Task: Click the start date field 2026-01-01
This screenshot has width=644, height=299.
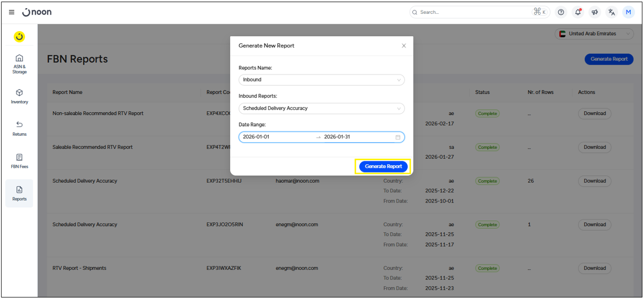Action: click(276, 137)
